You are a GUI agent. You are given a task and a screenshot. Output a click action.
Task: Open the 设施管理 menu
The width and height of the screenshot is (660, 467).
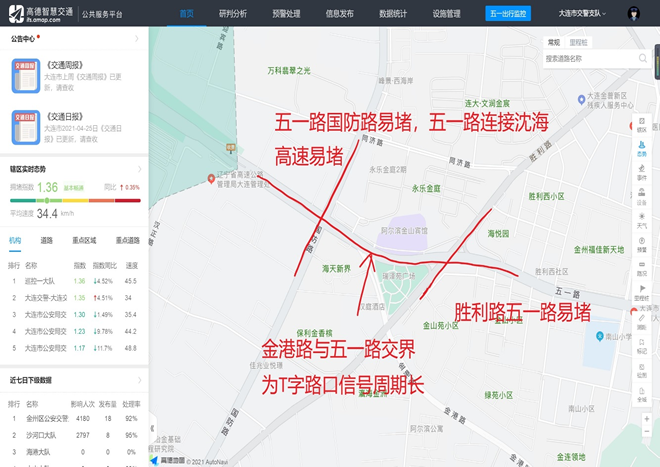446,14
